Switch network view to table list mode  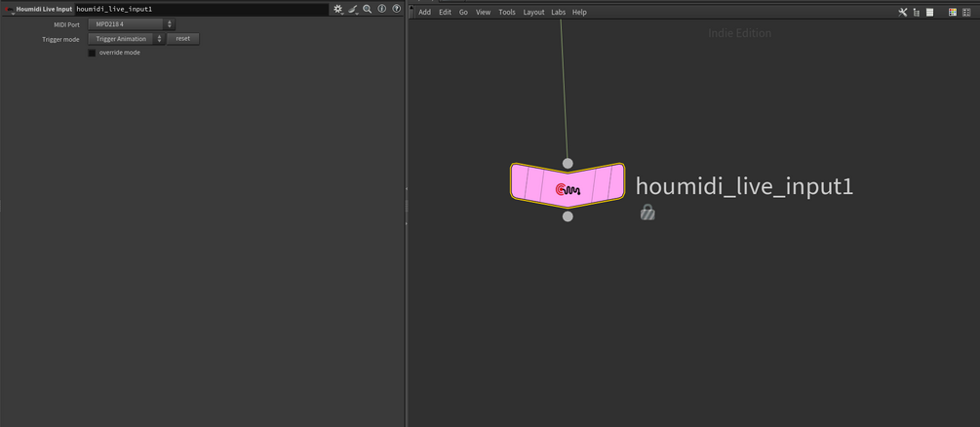930,12
